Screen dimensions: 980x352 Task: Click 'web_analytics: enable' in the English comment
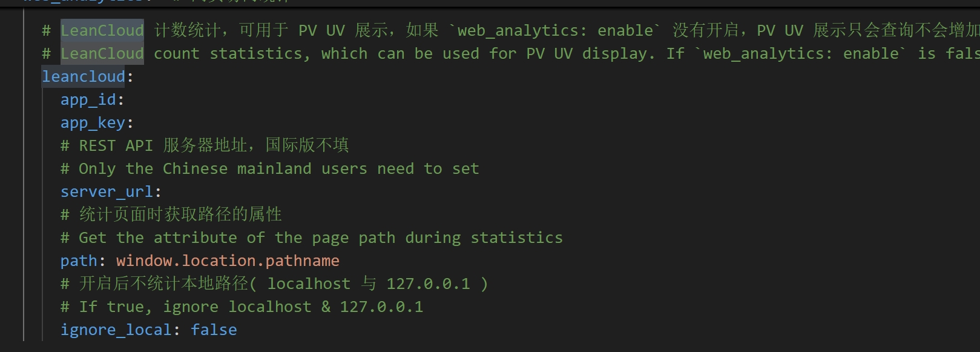coord(800,54)
